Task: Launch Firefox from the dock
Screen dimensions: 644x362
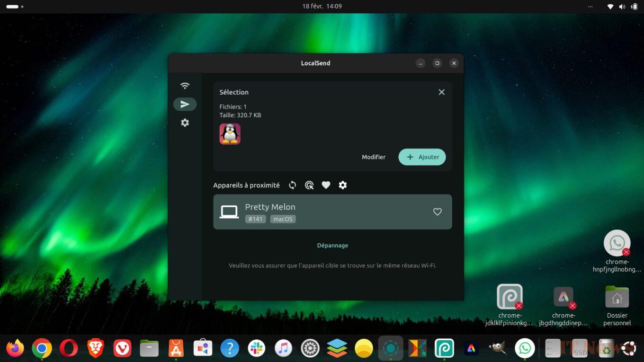Action: click(15, 349)
